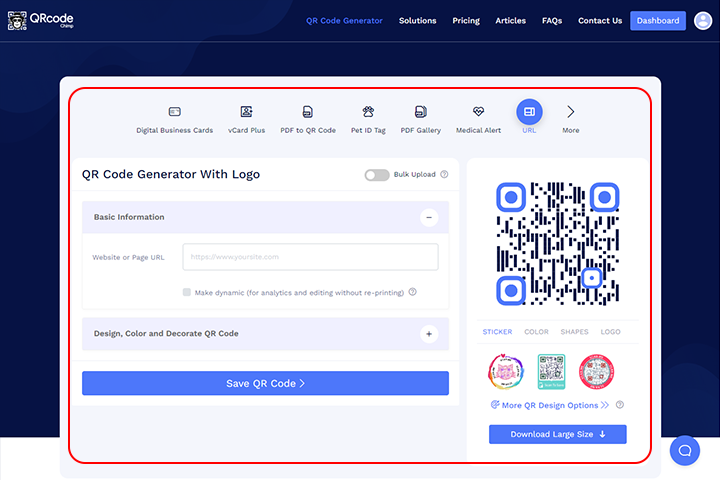Click the user profile avatar
Image resolution: width=720 pixels, height=480 pixels.
703,20
